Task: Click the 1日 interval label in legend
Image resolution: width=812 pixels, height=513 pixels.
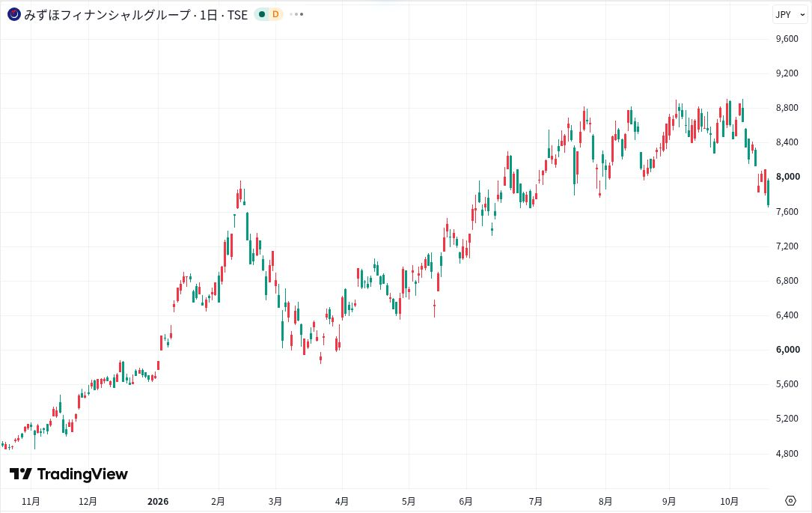Action: tap(208, 15)
